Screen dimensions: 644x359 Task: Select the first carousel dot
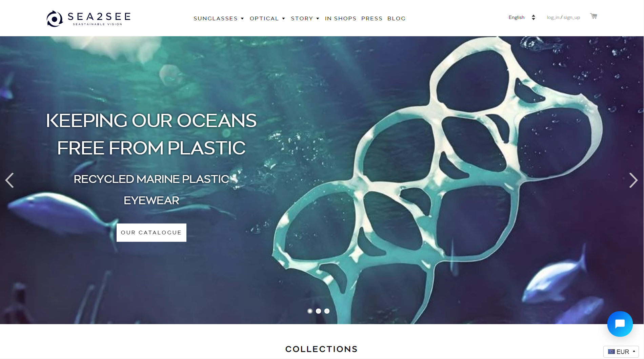tap(310, 311)
